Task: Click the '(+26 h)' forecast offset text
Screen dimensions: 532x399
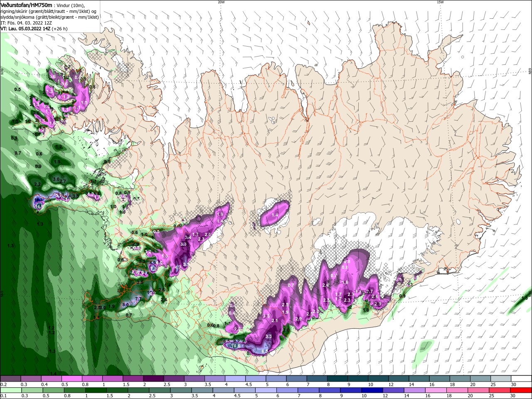Action: point(60,29)
